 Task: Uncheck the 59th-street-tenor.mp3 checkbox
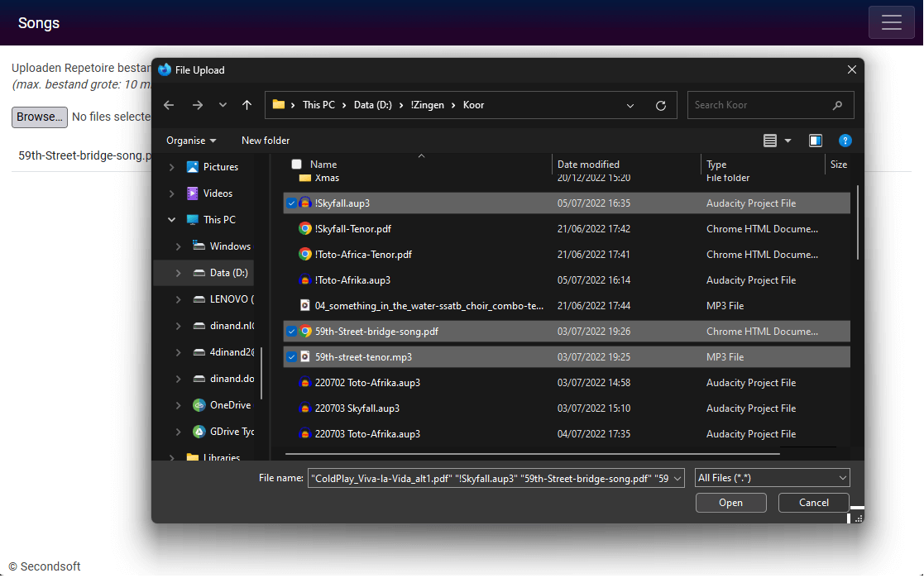pyautogui.click(x=291, y=357)
